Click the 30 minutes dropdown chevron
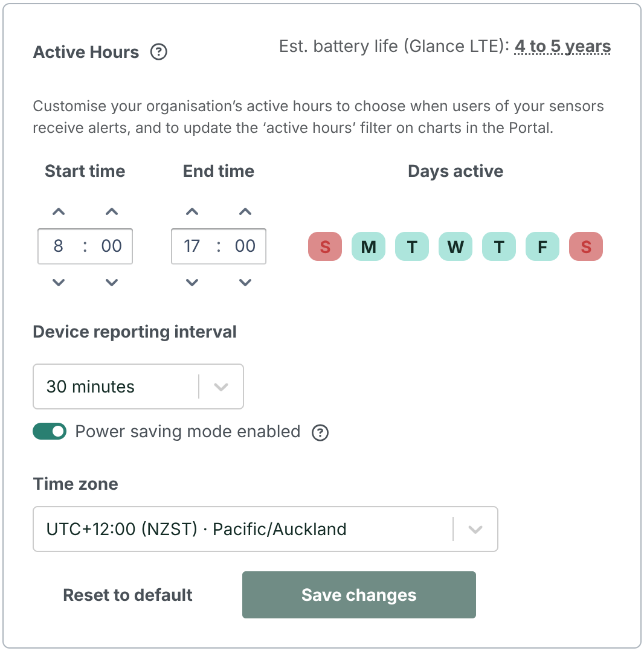Viewport: 644px width, 651px height. coord(222,386)
